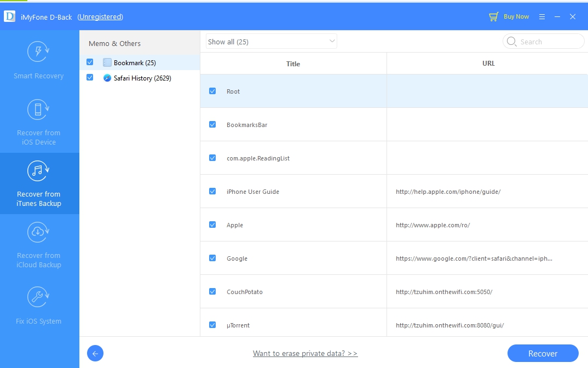This screenshot has height=368, width=588.
Task: Uncheck the Safari History (2629) checkbox
Action: click(x=90, y=78)
